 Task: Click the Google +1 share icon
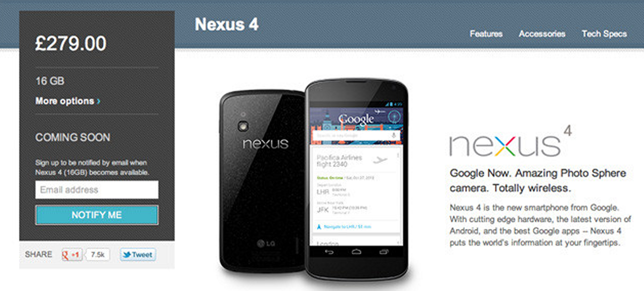click(72, 255)
